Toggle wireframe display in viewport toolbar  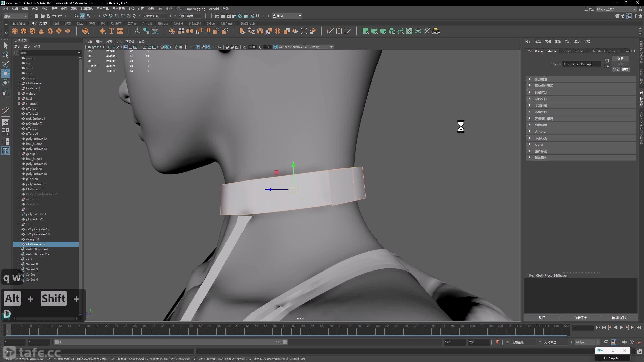coord(162,47)
